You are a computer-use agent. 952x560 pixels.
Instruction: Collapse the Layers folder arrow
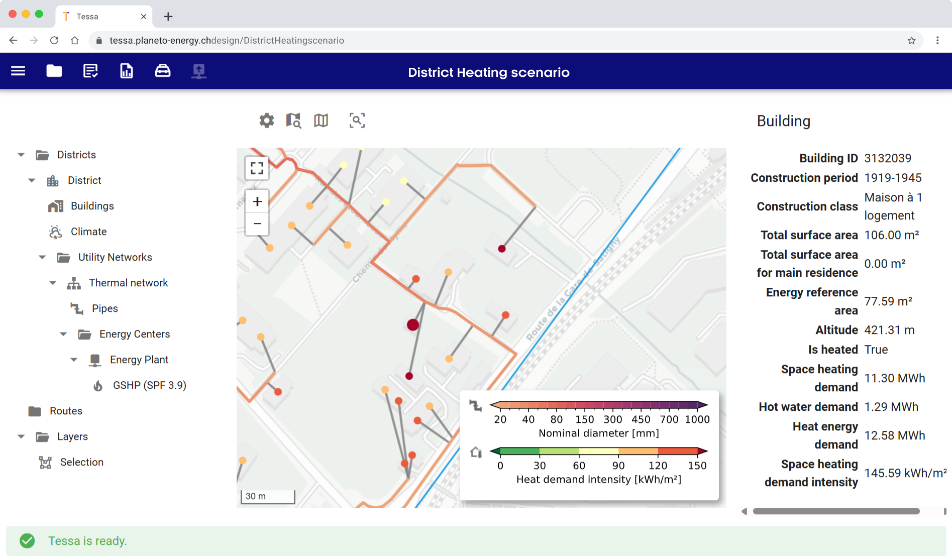21,436
